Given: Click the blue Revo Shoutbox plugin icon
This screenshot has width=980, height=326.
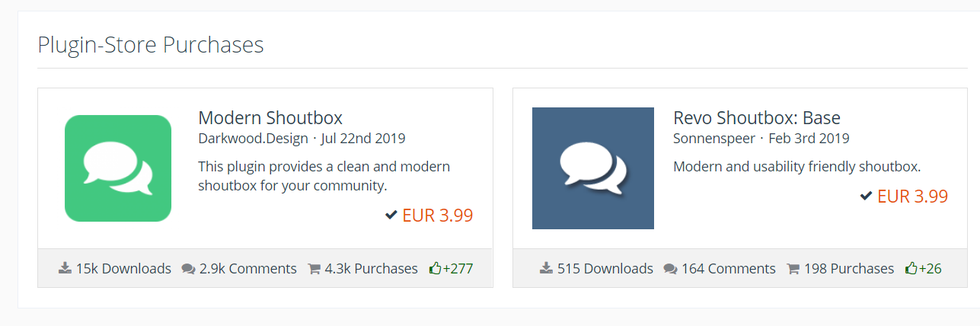Looking at the screenshot, I should point(592,168).
